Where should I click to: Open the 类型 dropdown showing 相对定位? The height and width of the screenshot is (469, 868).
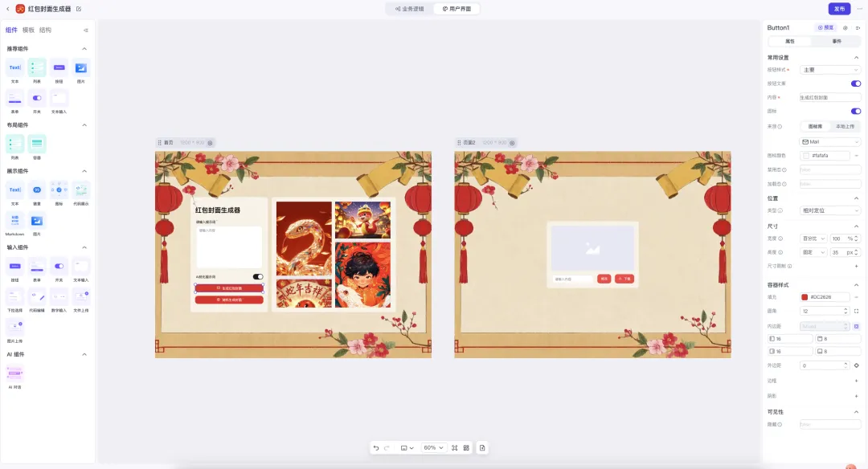[x=830, y=210]
